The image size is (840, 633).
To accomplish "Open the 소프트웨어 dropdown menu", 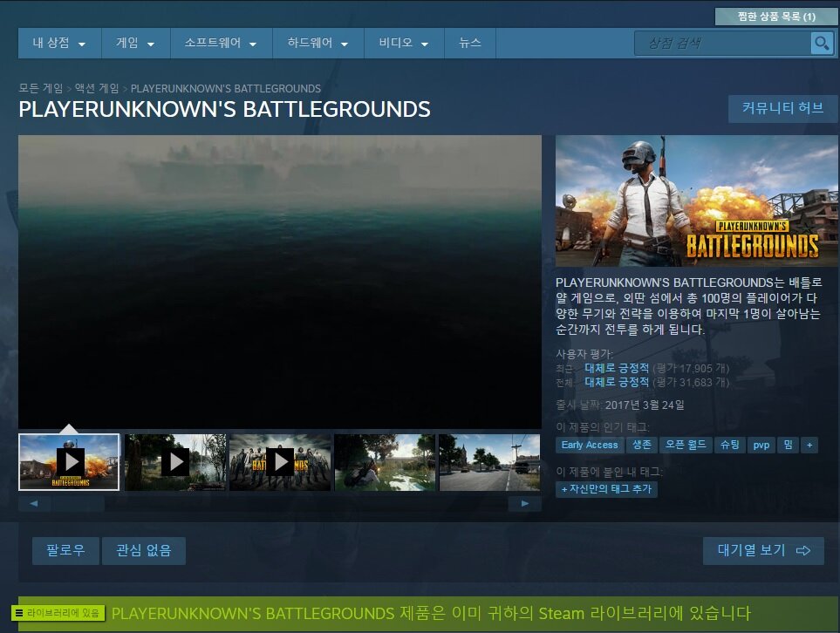I will pyautogui.click(x=222, y=43).
